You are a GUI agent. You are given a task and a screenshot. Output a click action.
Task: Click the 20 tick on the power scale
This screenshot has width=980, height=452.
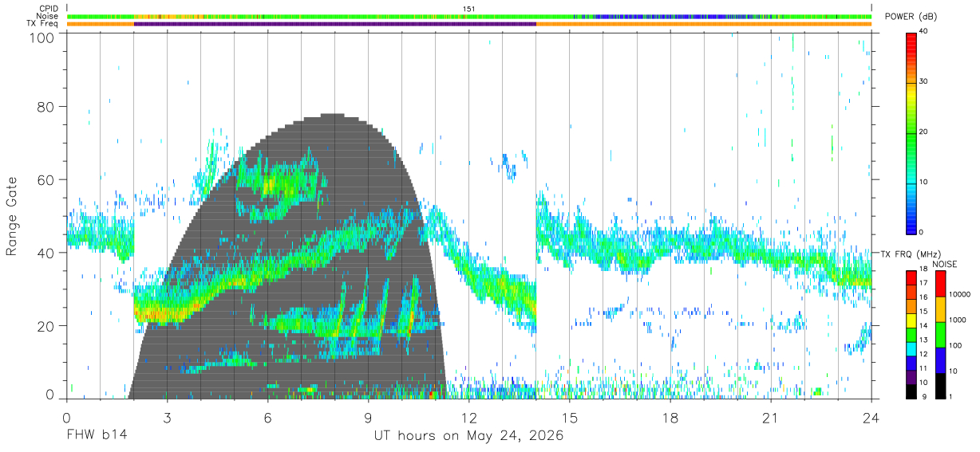(x=924, y=132)
